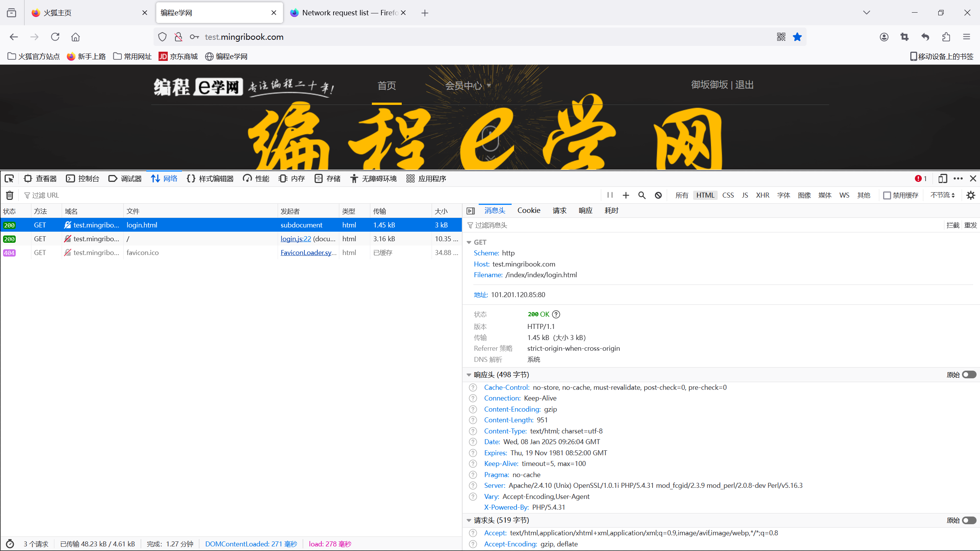Open network settings gear icon

[x=970, y=195]
